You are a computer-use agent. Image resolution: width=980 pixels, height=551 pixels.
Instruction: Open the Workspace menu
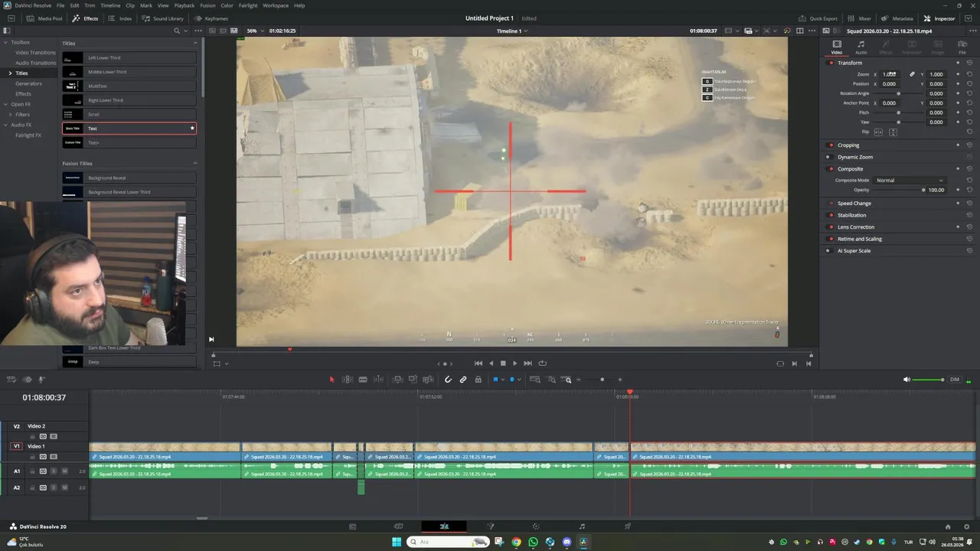pos(276,5)
